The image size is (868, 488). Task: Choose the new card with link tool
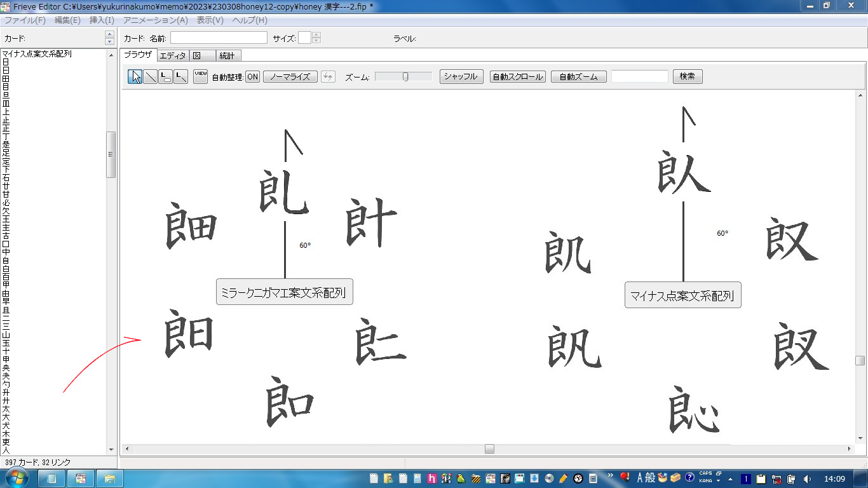pos(165,77)
